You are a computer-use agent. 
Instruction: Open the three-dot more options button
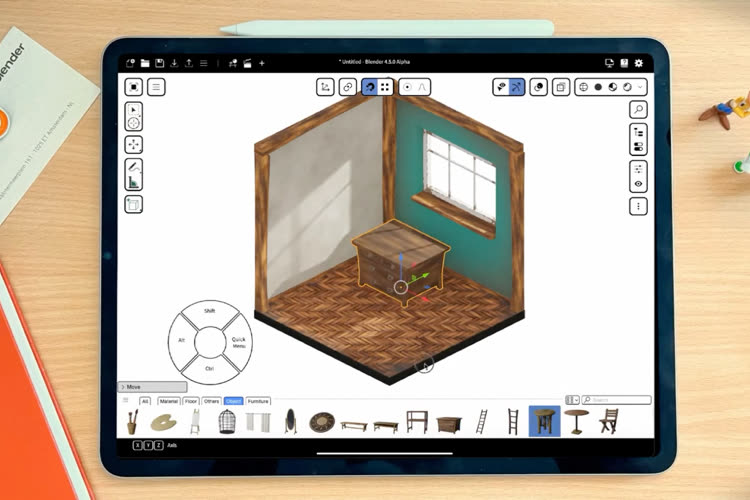coord(638,206)
